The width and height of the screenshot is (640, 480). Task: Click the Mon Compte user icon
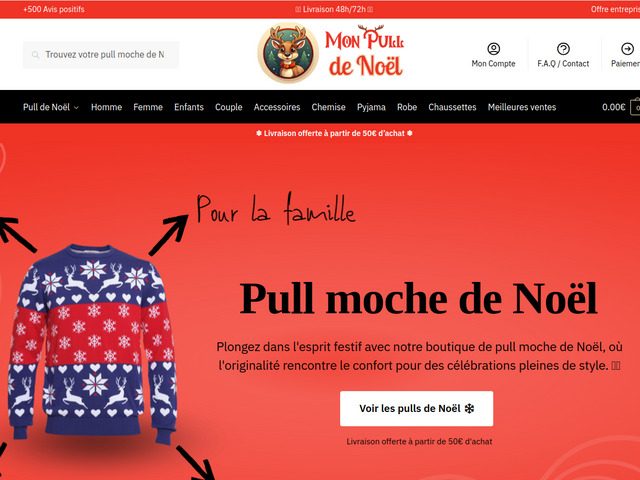point(493,49)
